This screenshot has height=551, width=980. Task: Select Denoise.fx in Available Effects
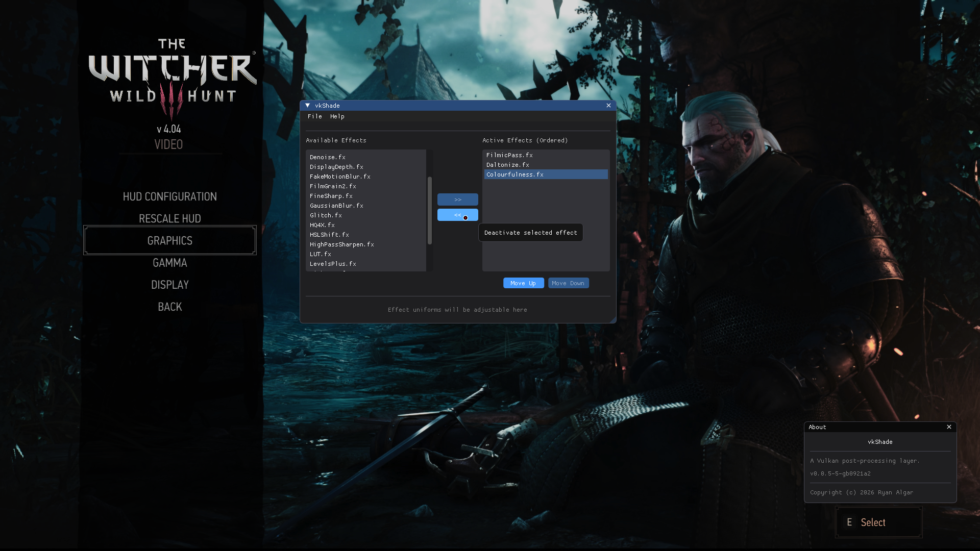(328, 157)
